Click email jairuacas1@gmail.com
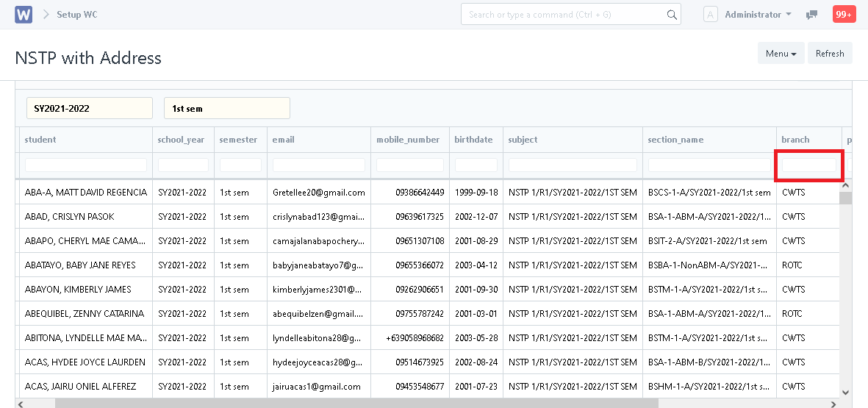This screenshot has height=408, width=868. click(x=319, y=387)
